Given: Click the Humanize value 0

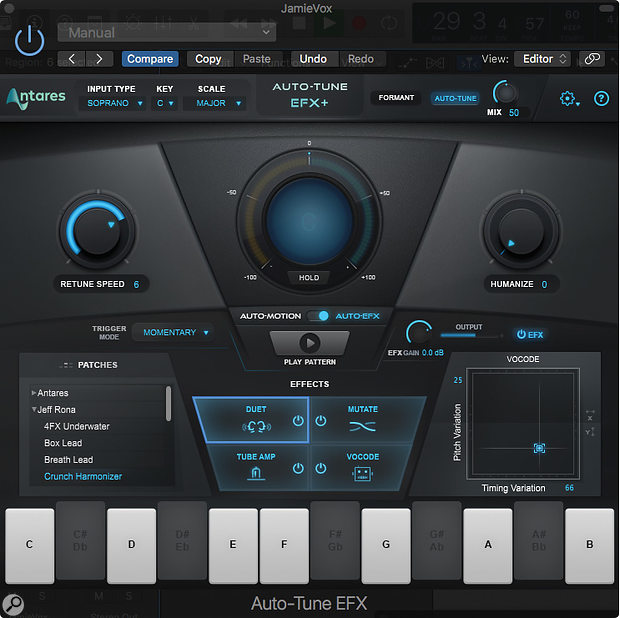Looking at the screenshot, I should (544, 284).
